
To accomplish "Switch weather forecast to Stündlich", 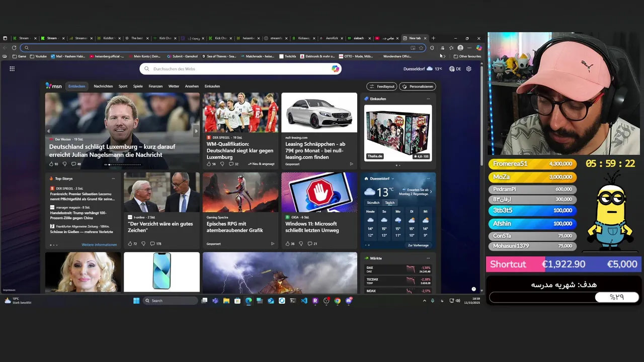I will click(x=373, y=203).
